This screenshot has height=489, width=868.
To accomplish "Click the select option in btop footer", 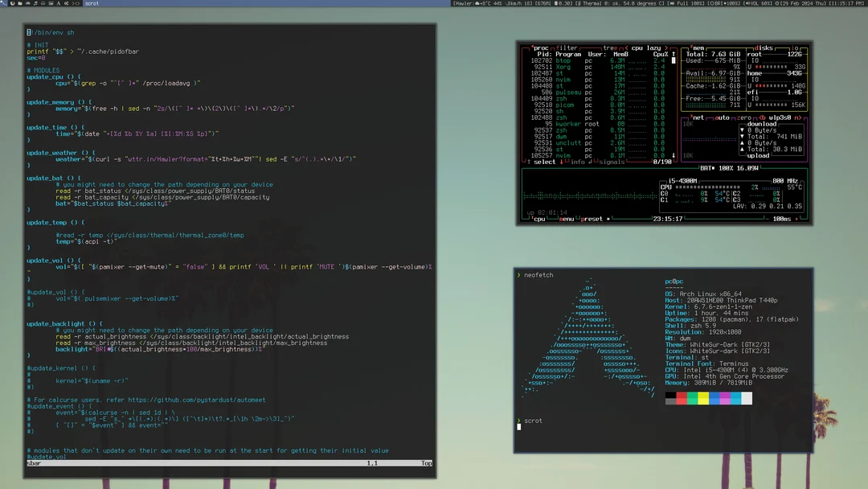I will [x=543, y=162].
